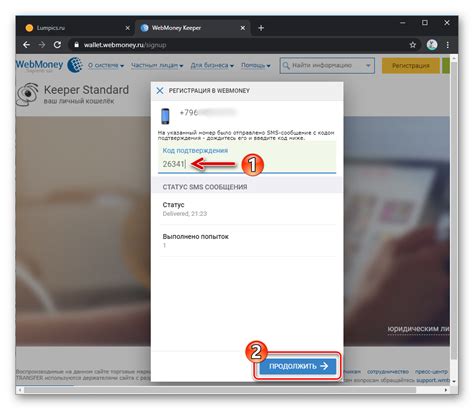Click the Keeper Standard eye logo
The width and height of the screenshot is (474, 410).
click(27, 94)
